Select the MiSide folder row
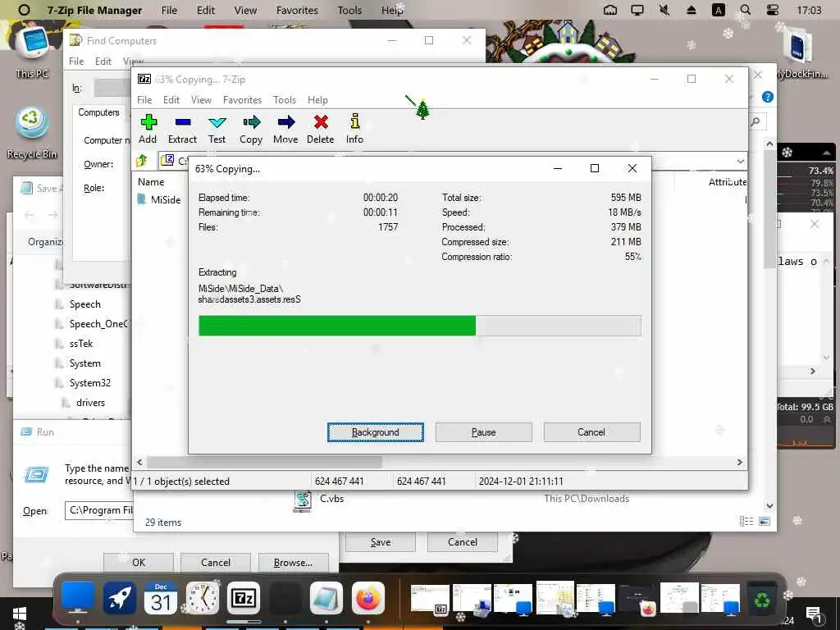 (x=160, y=200)
